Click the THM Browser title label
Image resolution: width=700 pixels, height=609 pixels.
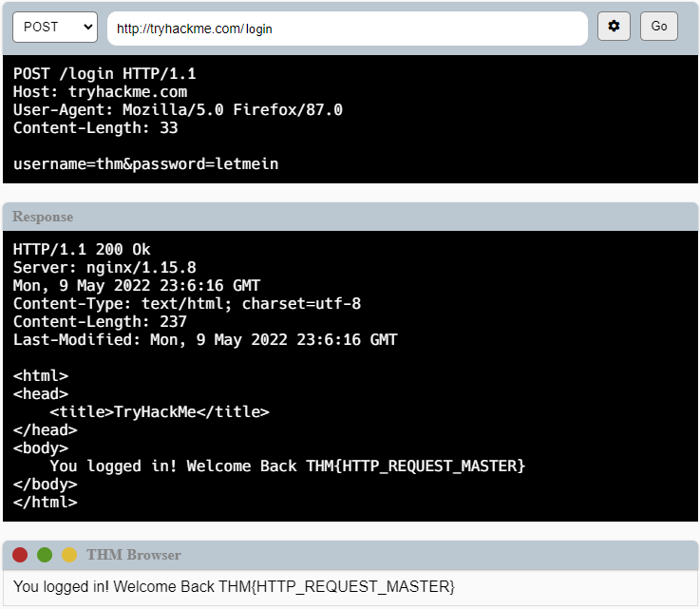[133, 555]
